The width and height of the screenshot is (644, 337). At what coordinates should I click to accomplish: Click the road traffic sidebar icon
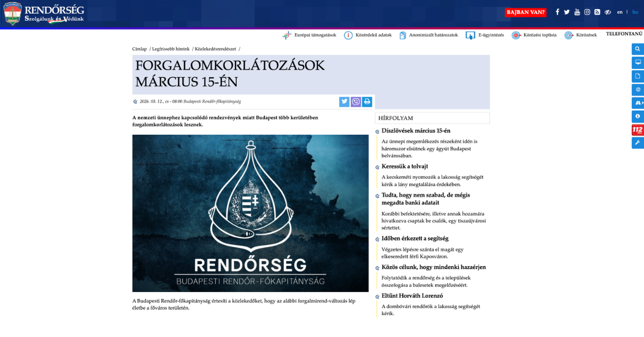click(x=638, y=102)
